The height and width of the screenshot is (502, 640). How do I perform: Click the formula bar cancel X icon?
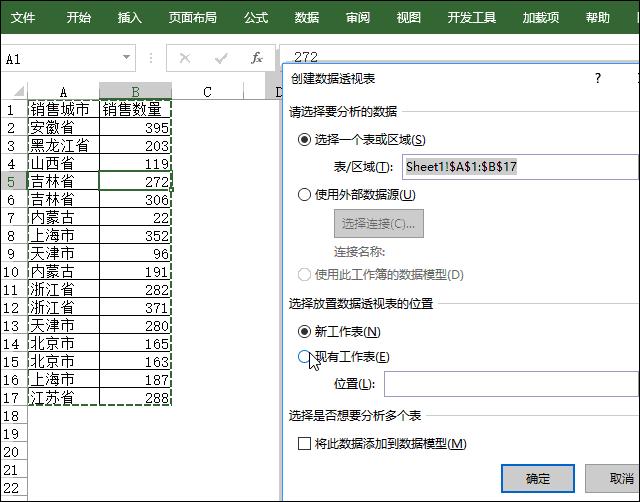coord(185,58)
